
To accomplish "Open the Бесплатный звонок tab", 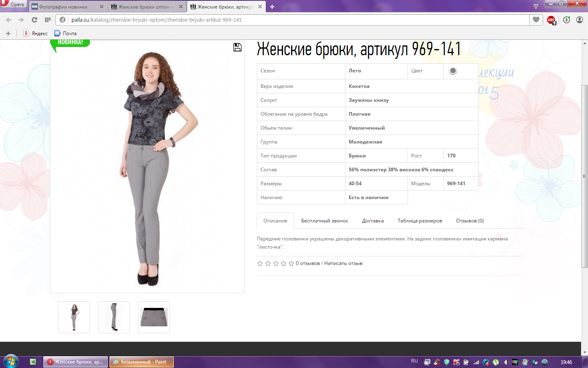I will [x=325, y=221].
